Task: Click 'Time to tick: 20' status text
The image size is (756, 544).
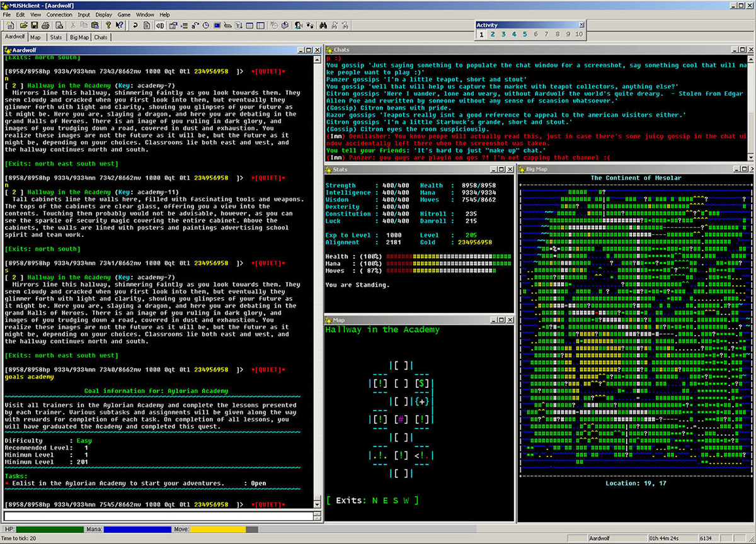Action: click(x=18, y=538)
